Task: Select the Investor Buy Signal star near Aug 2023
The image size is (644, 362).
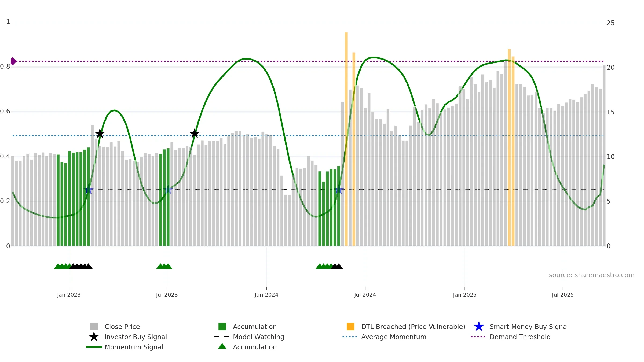Action: click(195, 133)
